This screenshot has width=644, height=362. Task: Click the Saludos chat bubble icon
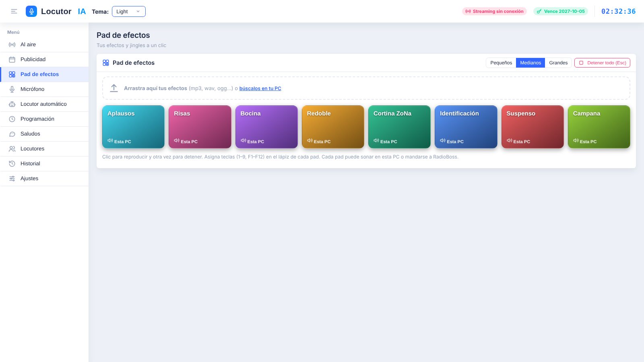[12, 134]
